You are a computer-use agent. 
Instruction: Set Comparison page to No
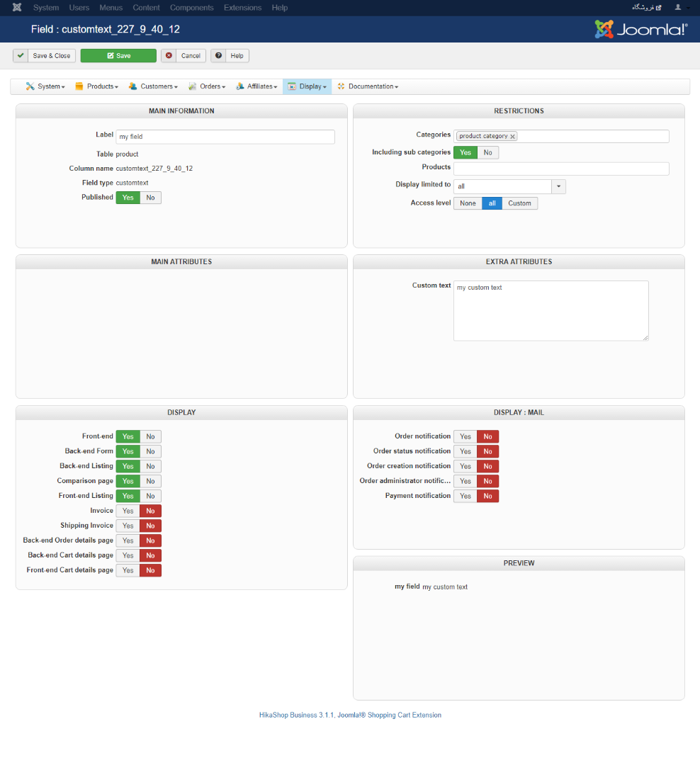[150, 481]
